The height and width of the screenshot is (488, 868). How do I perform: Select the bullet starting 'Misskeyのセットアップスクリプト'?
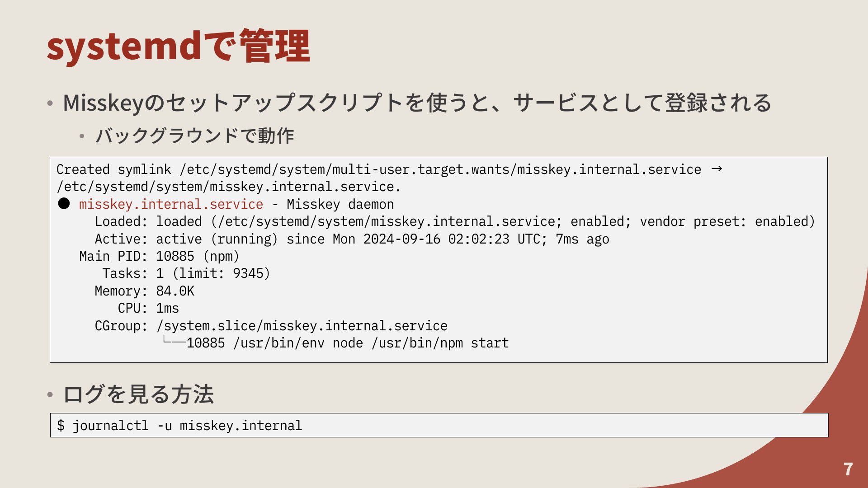click(417, 103)
